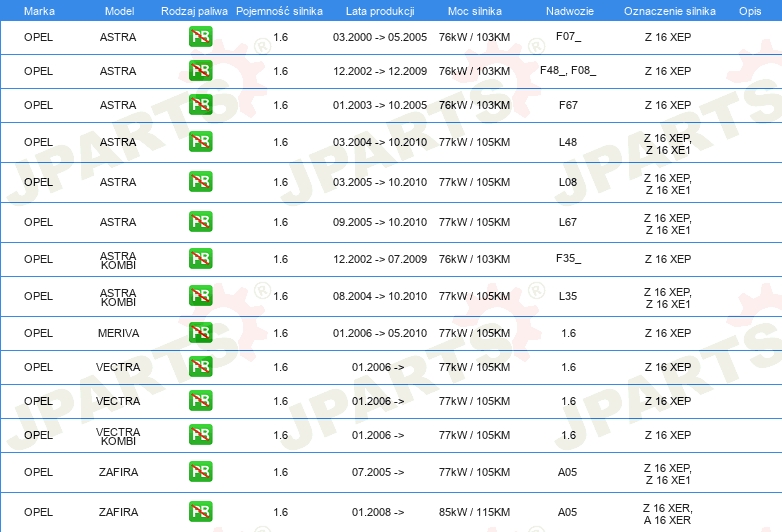
Task: Click the fuel icon in the ASTRA L48 row
Action: tap(200, 142)
